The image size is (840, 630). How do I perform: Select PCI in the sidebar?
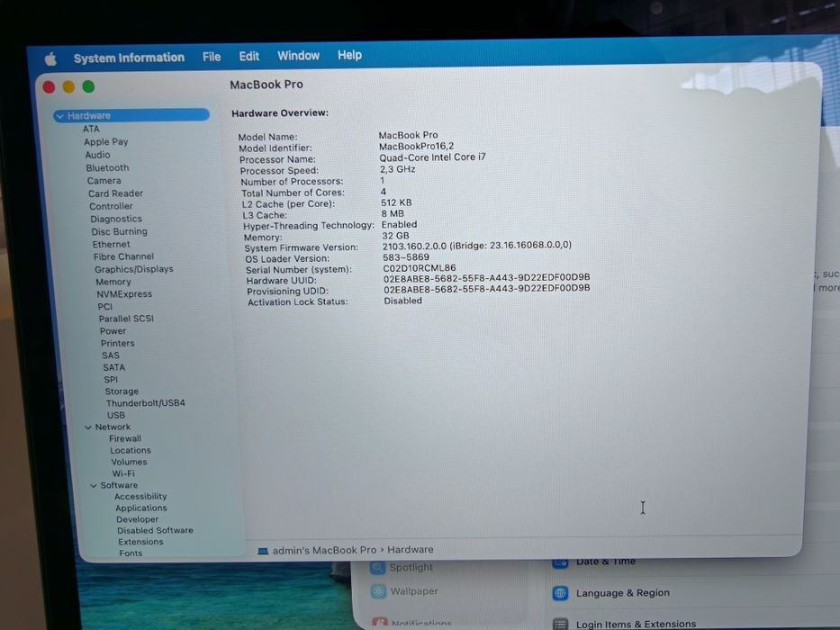[105, 306]
